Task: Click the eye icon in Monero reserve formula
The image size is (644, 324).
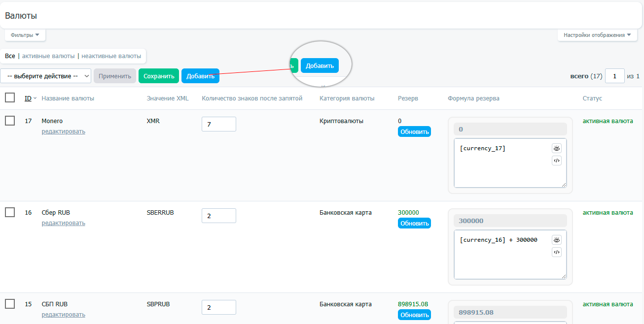Action: [x=557, y=148]
